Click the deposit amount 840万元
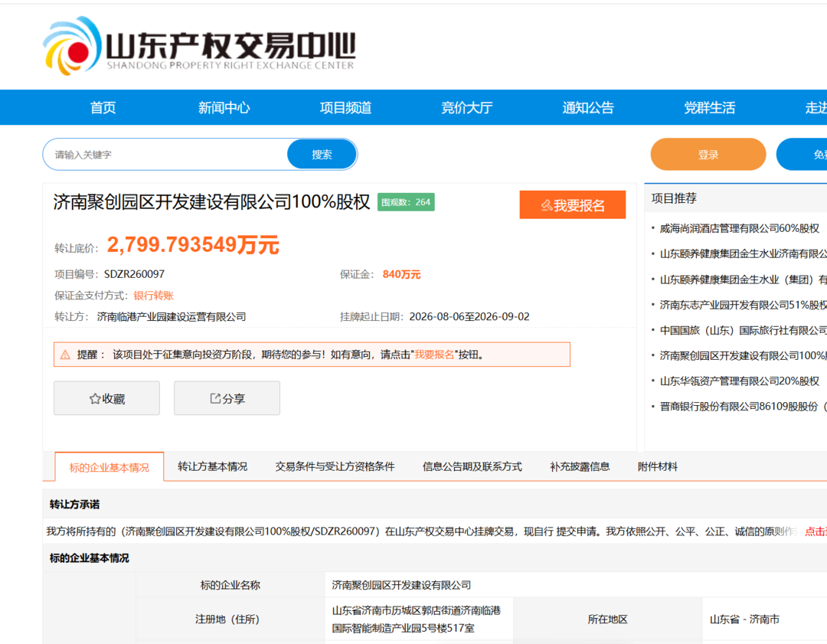The width and height of the screenshot is (827, 644). point(401,274)
